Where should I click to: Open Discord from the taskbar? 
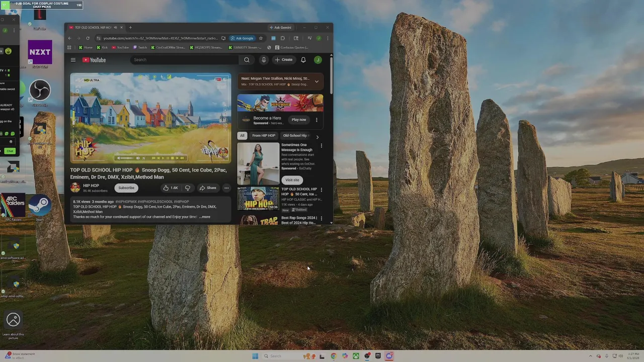(x=389, y=356)
